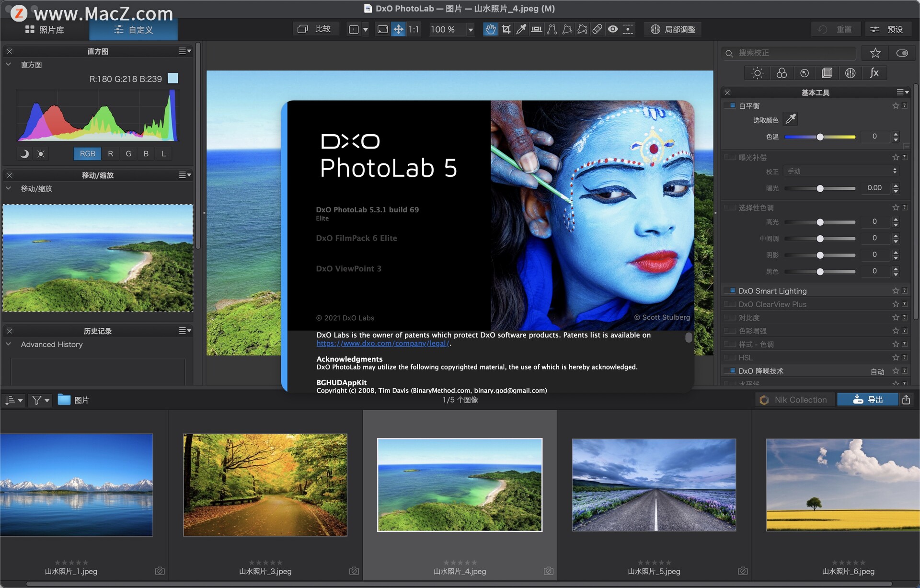Image resolution: width=920 pixels, height=588 pixels.
Task: Show favorite tools star filter
Action: (875, 53)
